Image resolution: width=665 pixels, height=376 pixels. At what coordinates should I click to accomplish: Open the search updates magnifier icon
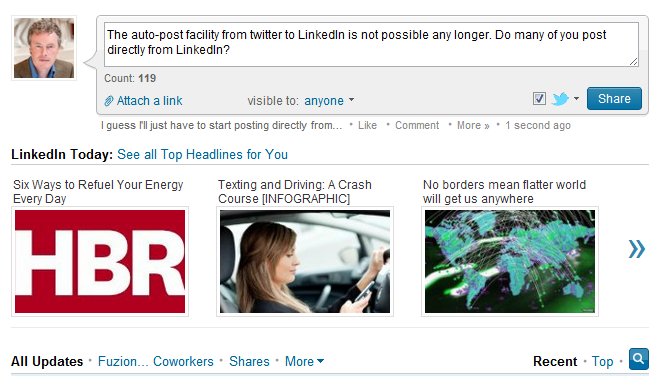[x=638, y=359]
